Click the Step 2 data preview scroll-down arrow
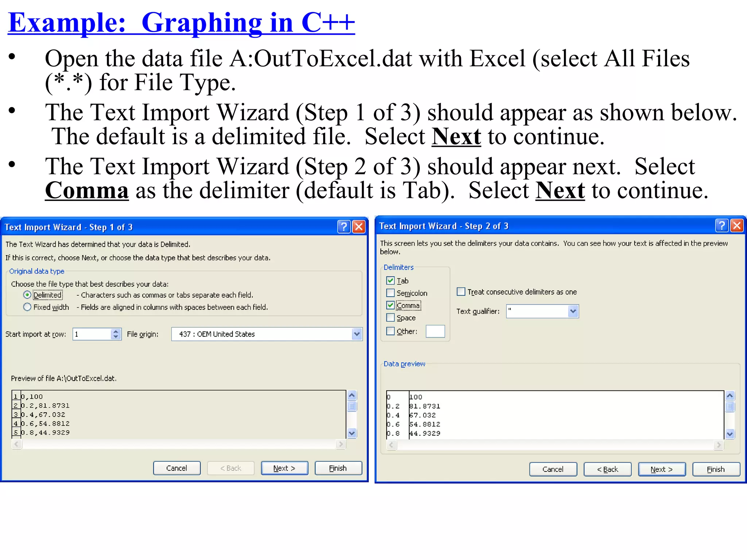Screen dimensions: 747x560 coord(730,434)
